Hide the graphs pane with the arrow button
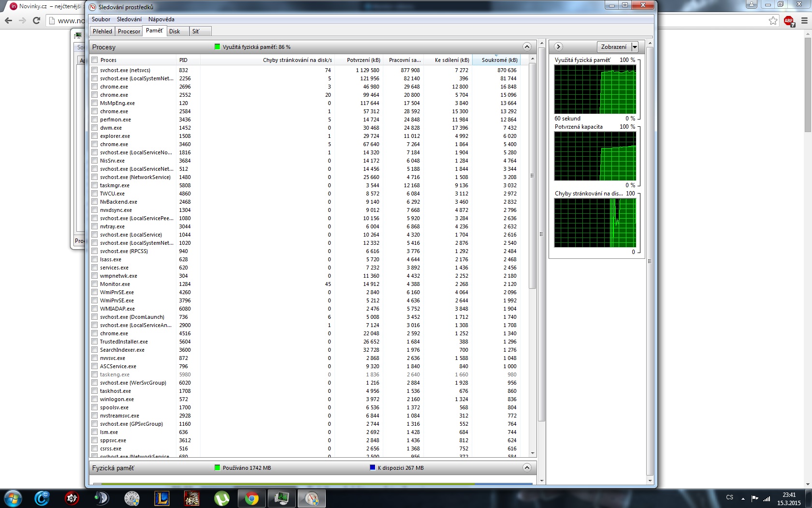 (558, 47)
